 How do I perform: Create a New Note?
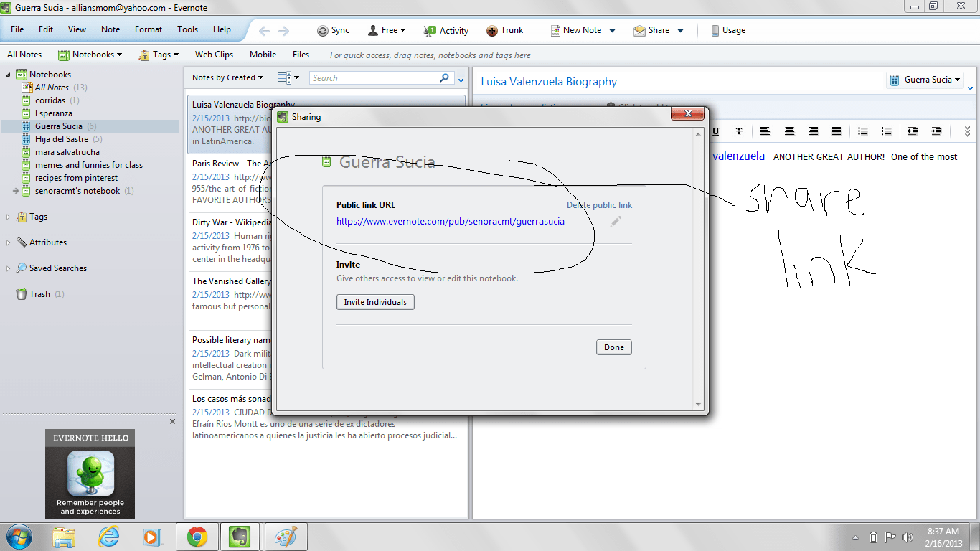[575, 30]
